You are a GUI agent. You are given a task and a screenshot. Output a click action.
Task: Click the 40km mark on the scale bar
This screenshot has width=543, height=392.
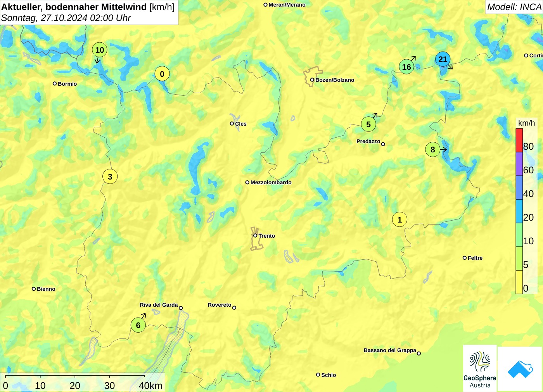tap(150, 385)
